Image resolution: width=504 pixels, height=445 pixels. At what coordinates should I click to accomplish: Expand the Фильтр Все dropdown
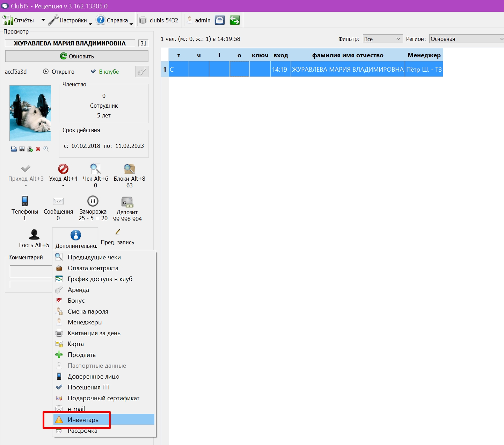coord(383,39)
